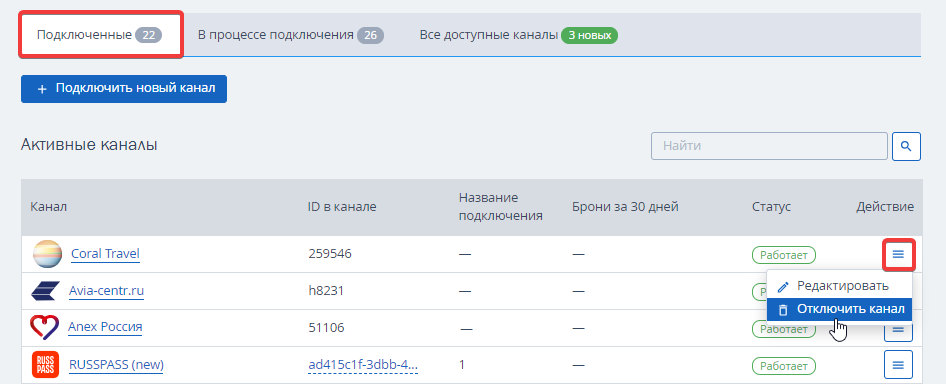Click Подключить новый канал button

click(x=124, y=89)
